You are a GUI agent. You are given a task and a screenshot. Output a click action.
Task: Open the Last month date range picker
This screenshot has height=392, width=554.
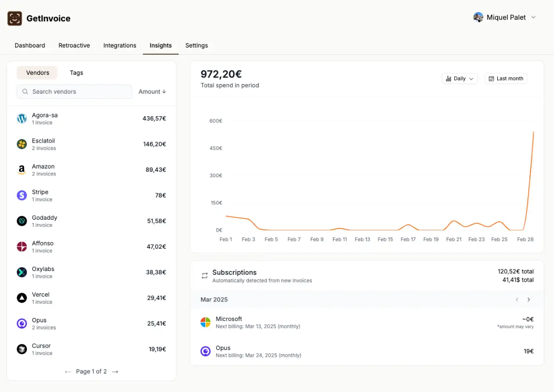tap(506, 78)
